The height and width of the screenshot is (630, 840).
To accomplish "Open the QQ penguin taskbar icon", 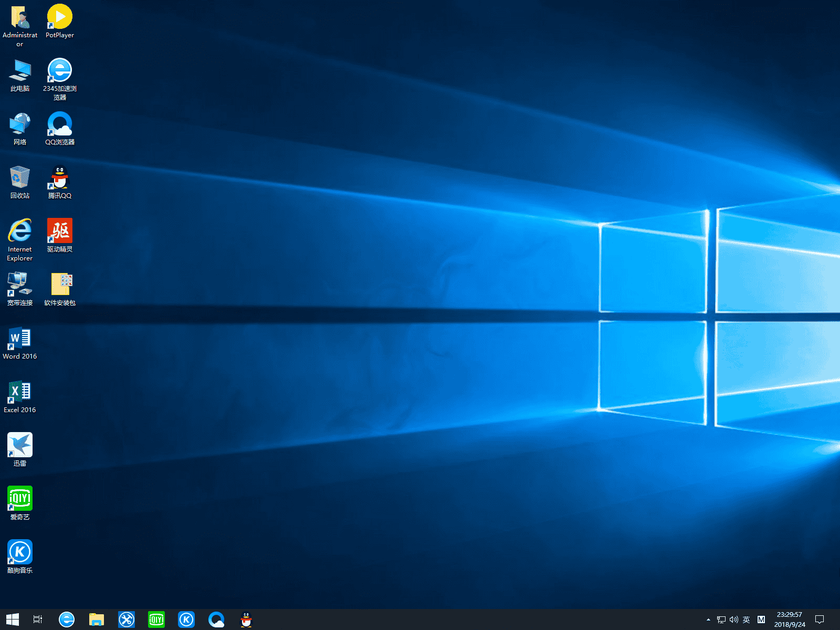I will tap(246, 619).
